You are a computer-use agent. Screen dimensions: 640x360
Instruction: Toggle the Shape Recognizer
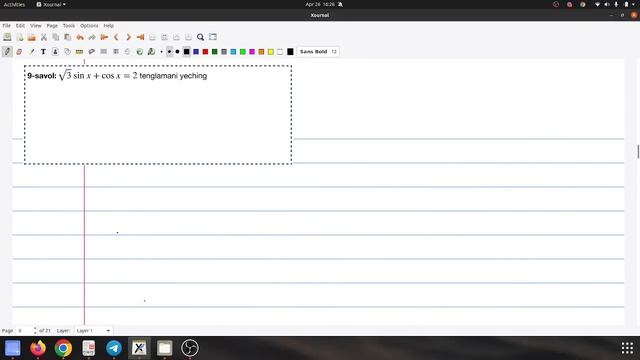(x=67, y=52)
